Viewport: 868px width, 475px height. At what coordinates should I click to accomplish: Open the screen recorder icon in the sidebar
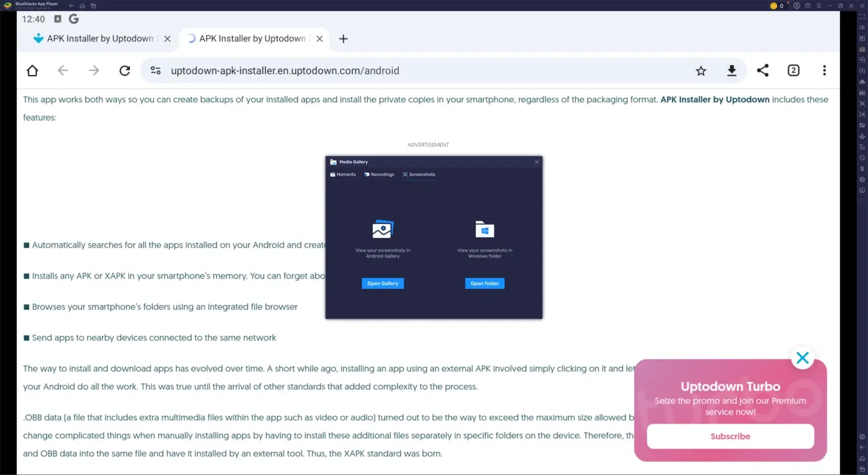click(x=862, y=59)
